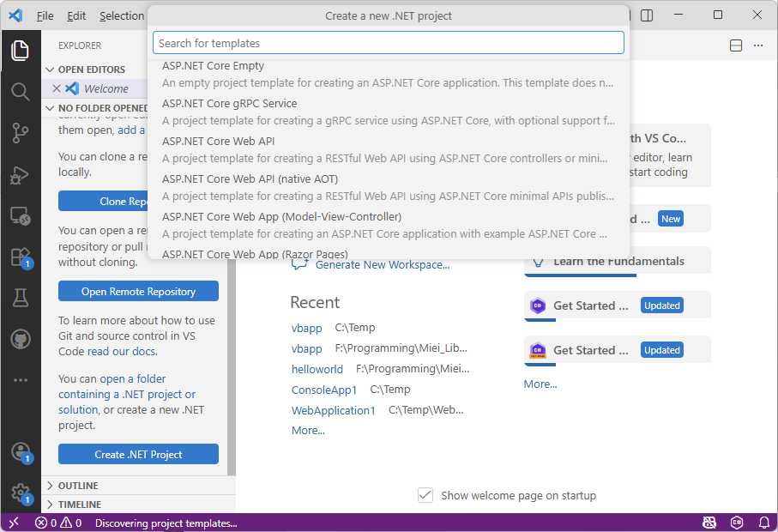The width and height of the screenshot is (778, 532).
Task: Open errors and warnings count in status bar
Action: (58, 523)
